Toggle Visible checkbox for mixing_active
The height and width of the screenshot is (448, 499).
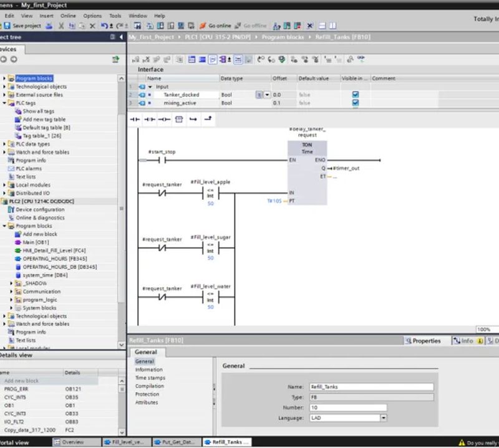[x=355, y=103]
